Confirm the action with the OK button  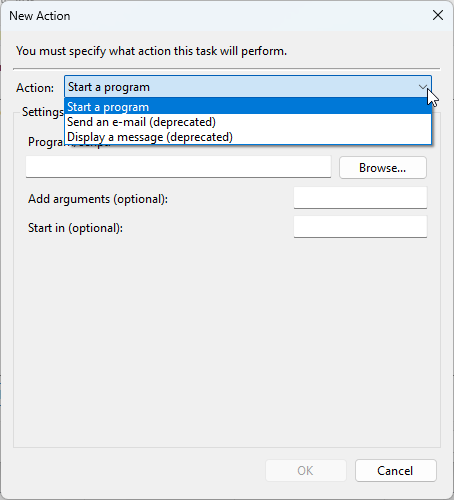click(306, 471)
